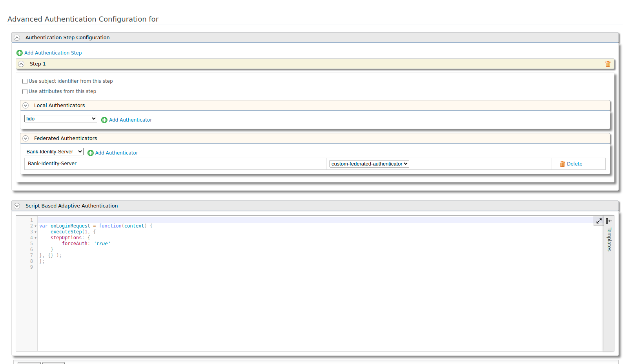The image size is (625, 364).
Task: Fold code at line 4 arrow
Action: point(36,238)
